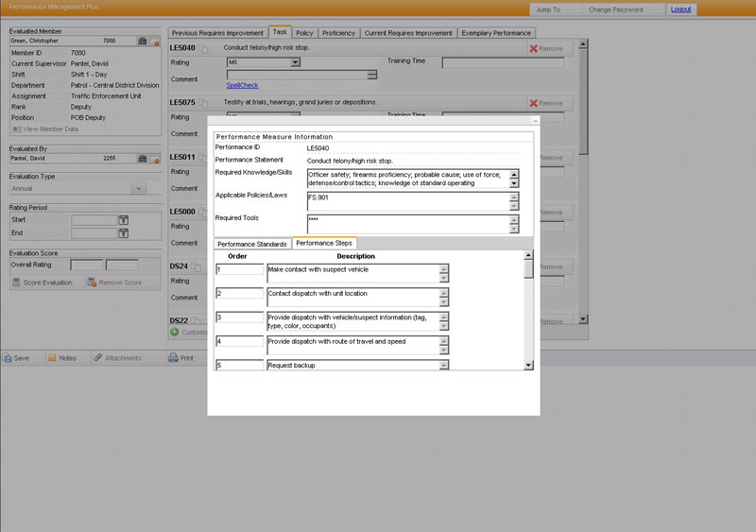Switch to the Performance Standards tab
The height and width of the screenshot is (532, 756).
(251, 244)
